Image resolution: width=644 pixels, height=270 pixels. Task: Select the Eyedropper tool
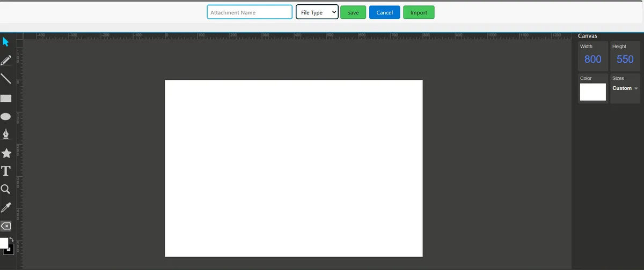tap(6, 207)
